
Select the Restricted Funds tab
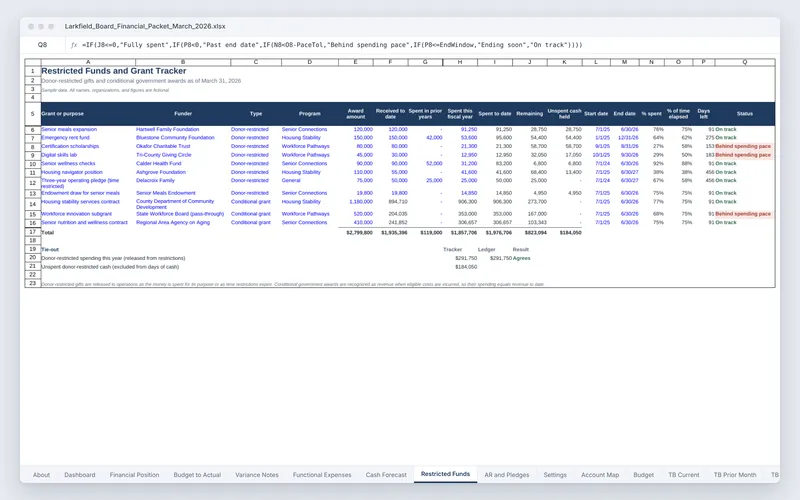coord(445,474)
